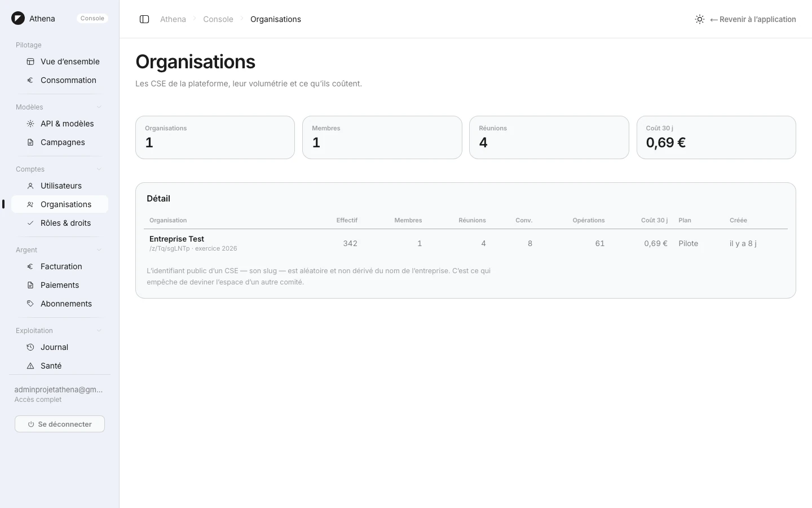Click the Console breadcrumb link
Viewport: 812px width, 508px height.
pos(218,19)
